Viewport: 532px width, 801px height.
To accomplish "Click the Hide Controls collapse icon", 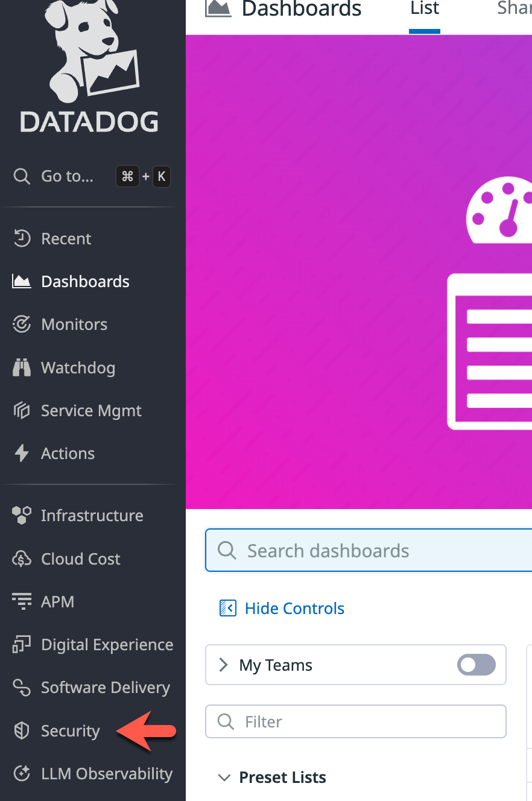I will 227,608.
